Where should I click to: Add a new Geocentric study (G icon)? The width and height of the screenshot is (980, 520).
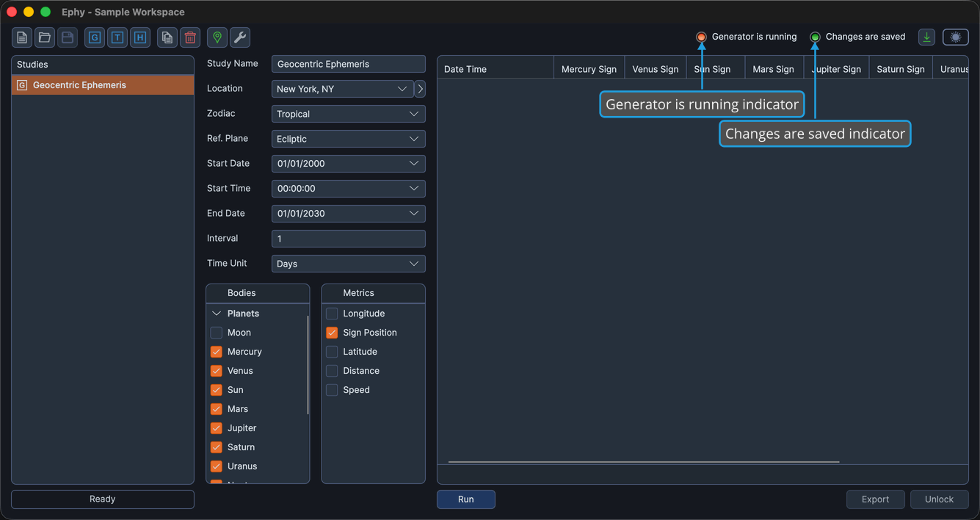(x=95, y=37)
